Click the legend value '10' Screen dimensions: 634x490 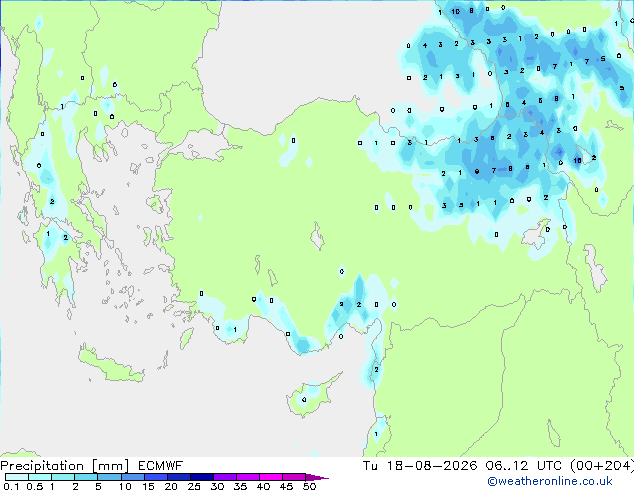pyautogui.click(x=125, y=486)
